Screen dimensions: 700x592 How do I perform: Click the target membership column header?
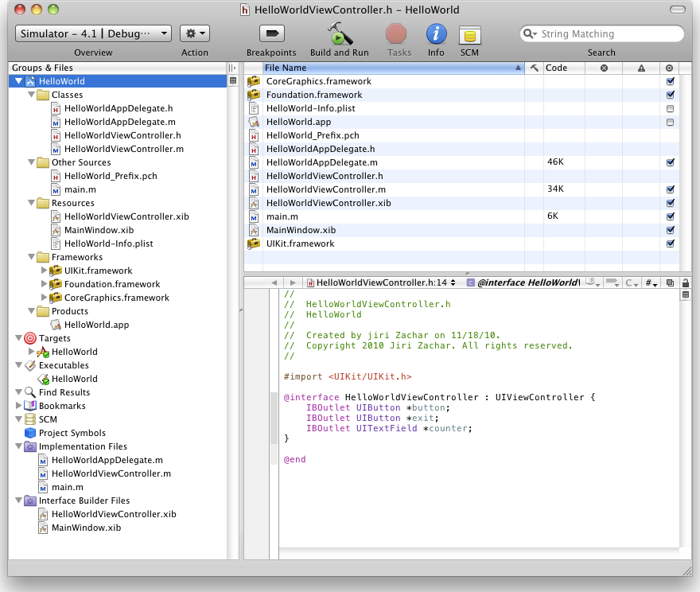click(669, 68)
